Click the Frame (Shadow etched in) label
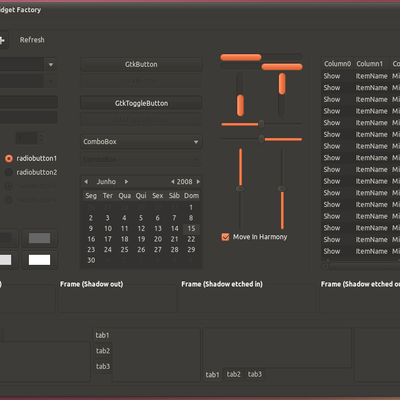400x400 pixels. (222, 284)
